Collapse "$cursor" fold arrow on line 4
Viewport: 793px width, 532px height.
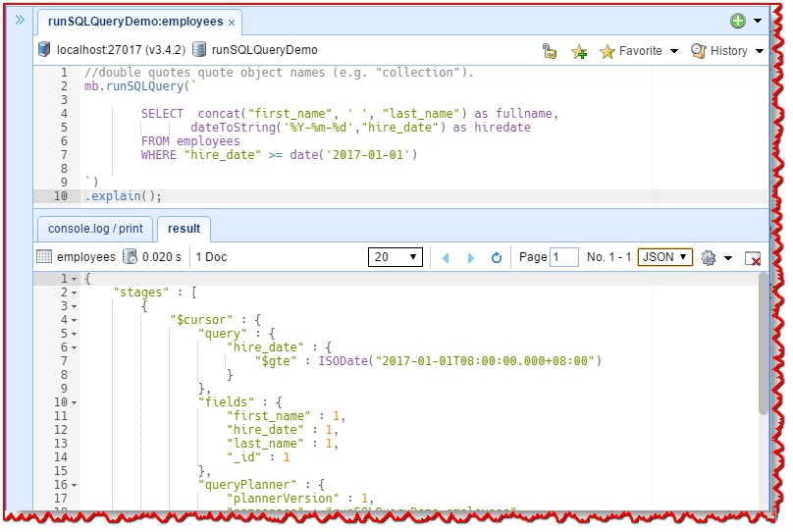75,320
